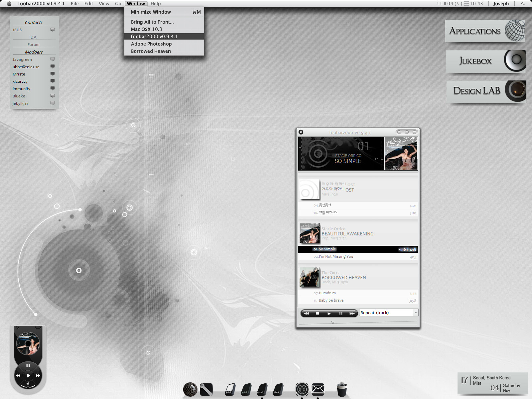Click the chat bubble next to xizor227

point(53,81)
